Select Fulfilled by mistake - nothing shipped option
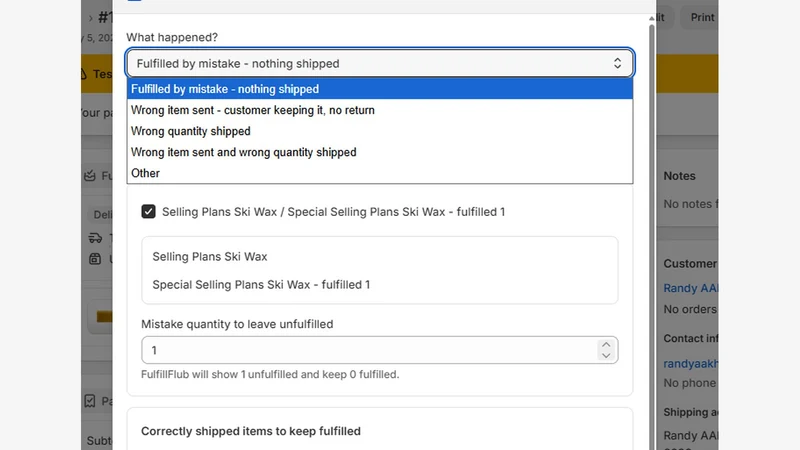 [380, 89]
